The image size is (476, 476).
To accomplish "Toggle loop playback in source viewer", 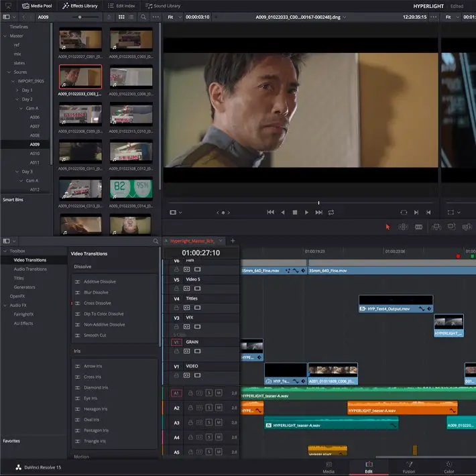I will pyautogui.click(x=331, y=213).
